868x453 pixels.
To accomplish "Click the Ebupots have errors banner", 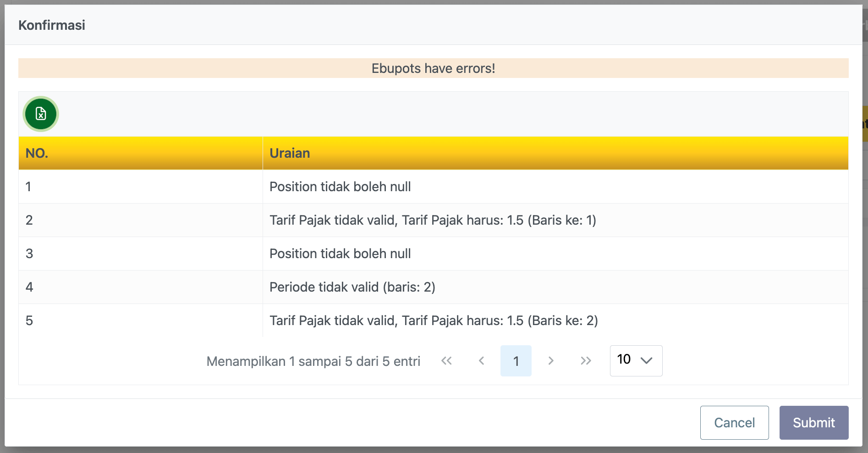I will (x=434, y=68).
